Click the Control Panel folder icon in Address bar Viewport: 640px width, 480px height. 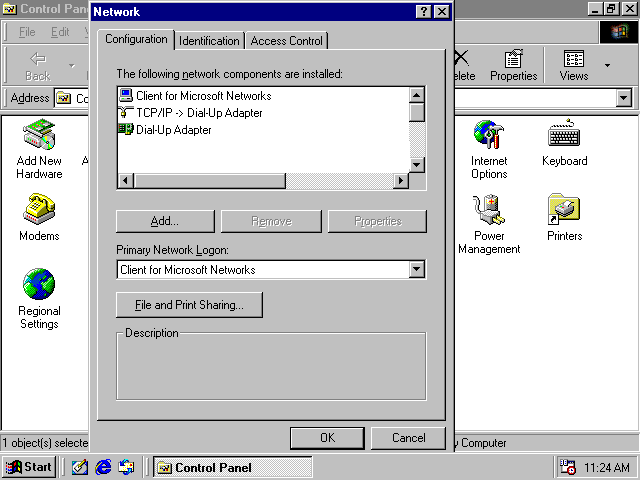click(x=63, y=98)
